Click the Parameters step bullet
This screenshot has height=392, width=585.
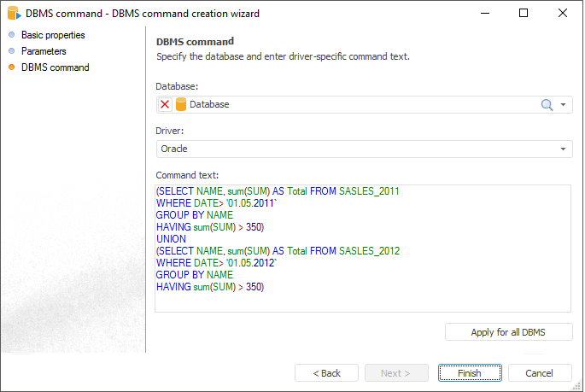tap(11, 51)
